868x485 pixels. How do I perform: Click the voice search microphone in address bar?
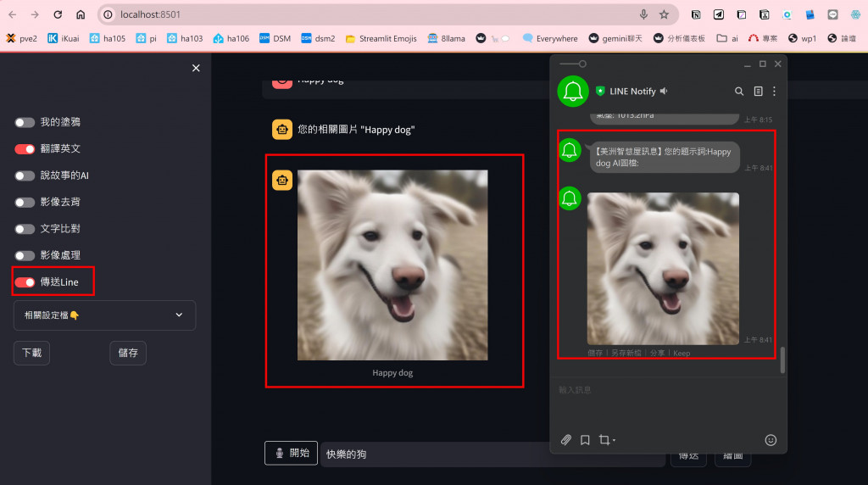click(x=643, y=14)
